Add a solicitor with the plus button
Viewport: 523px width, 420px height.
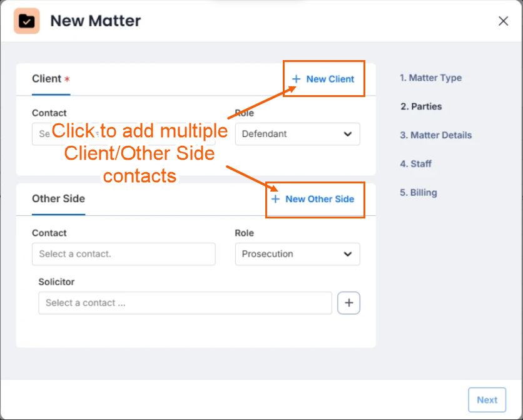(348, 303)
